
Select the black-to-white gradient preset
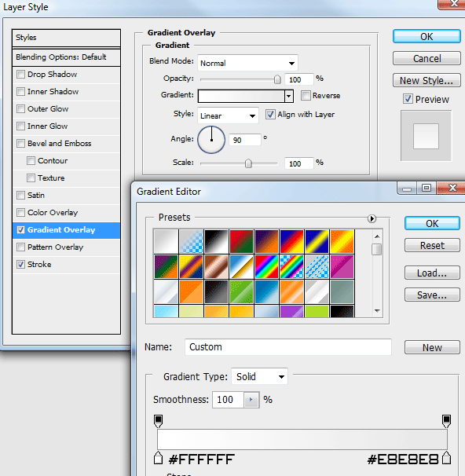(216, 241)
